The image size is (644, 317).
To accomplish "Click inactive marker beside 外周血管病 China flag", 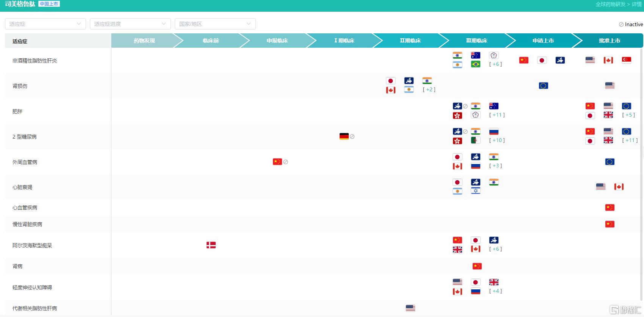I will (286, 162).
